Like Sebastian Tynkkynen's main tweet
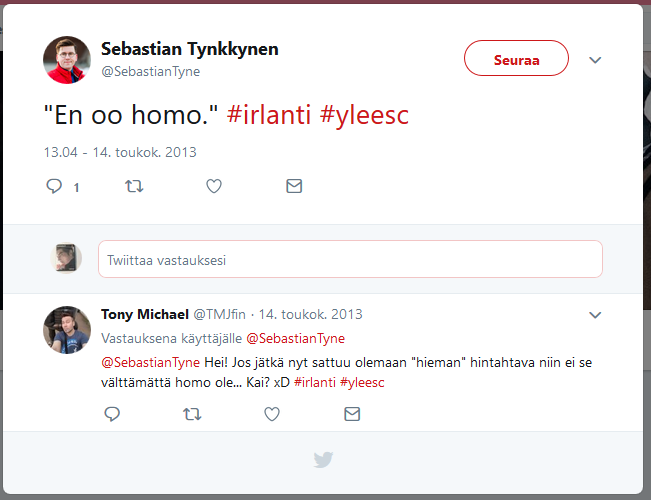The height and width of the screenshot is (500, 651). [x=213, y=186]
